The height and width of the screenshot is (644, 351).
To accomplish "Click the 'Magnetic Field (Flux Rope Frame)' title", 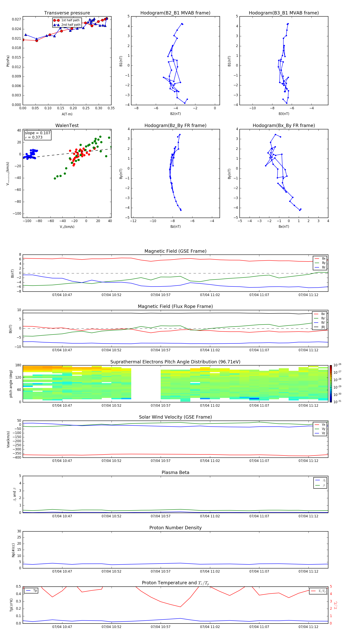I will 175,307.
